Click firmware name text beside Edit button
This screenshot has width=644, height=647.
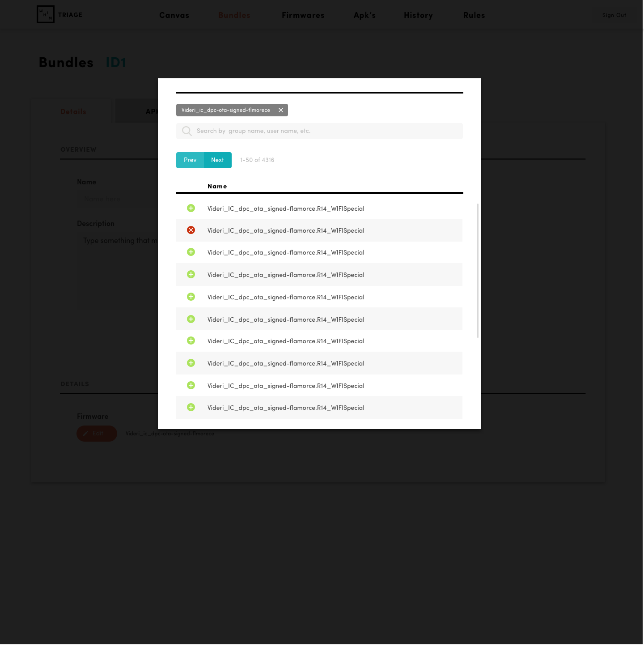pos(170,434)
